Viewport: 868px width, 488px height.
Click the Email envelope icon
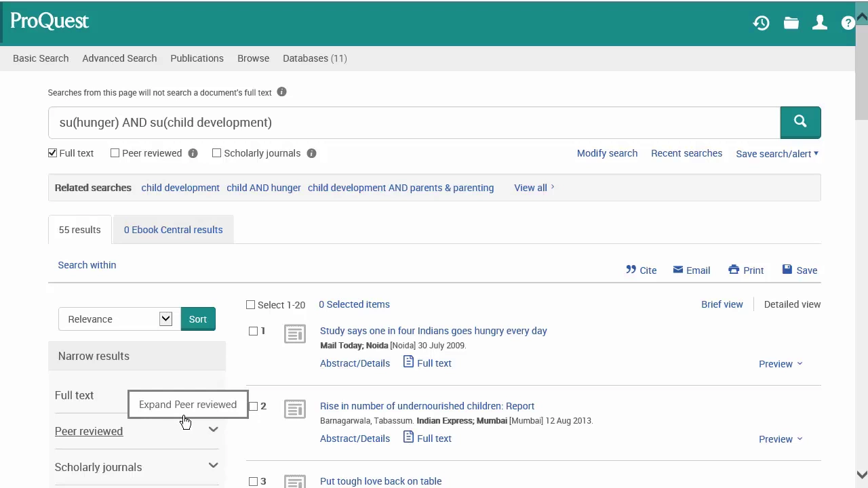pyautogui.click(x=677, y=270)
